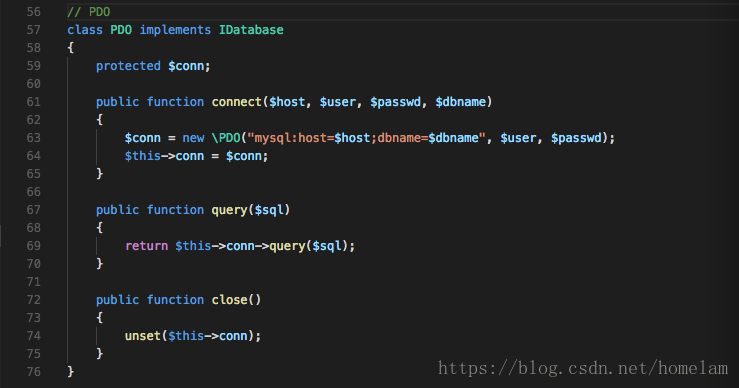Click line number 56 in the gutter
The height and width of the screenshot is (388, 739).
point(33,12)
